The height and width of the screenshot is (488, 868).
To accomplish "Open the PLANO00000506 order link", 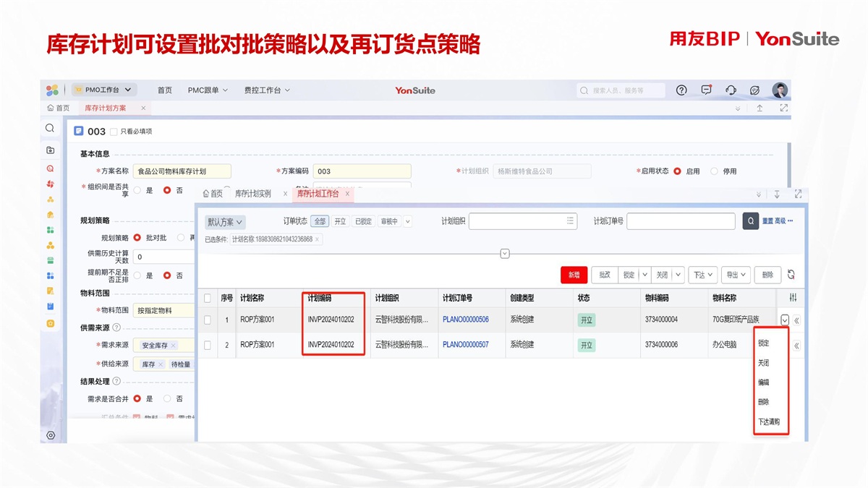I will 465,320.
